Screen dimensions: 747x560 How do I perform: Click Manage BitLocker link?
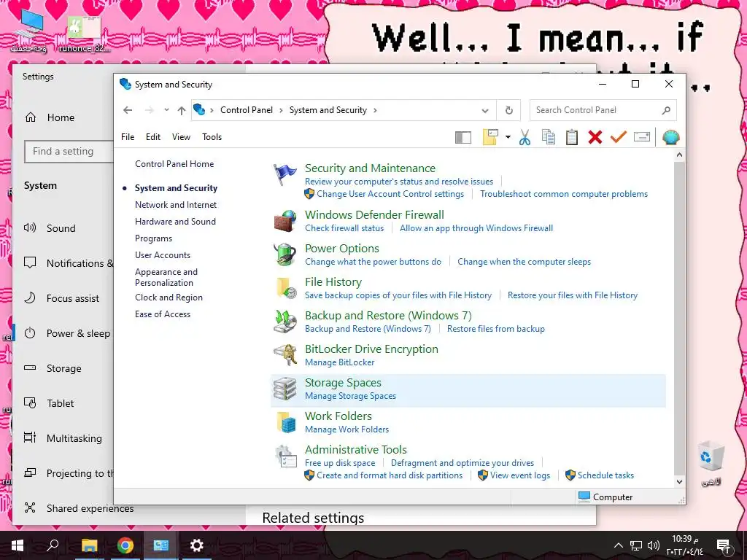tap(340, 362)
